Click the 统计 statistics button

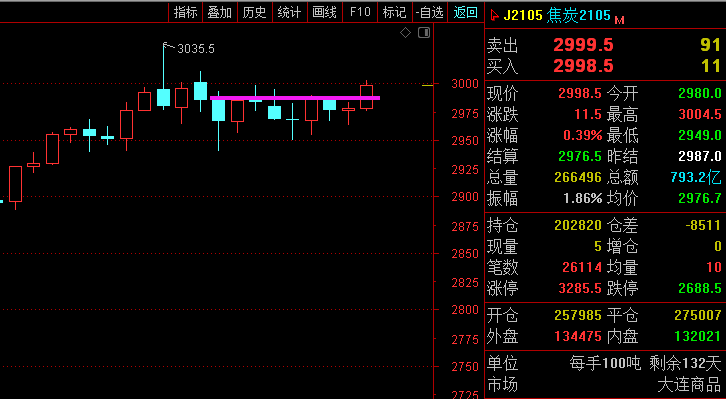(x=290, y=12)
